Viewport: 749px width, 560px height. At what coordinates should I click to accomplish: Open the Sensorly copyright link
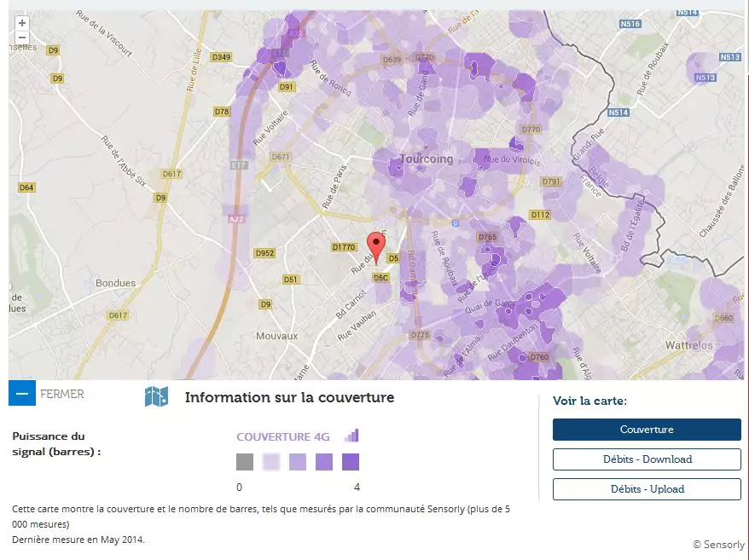717,544
